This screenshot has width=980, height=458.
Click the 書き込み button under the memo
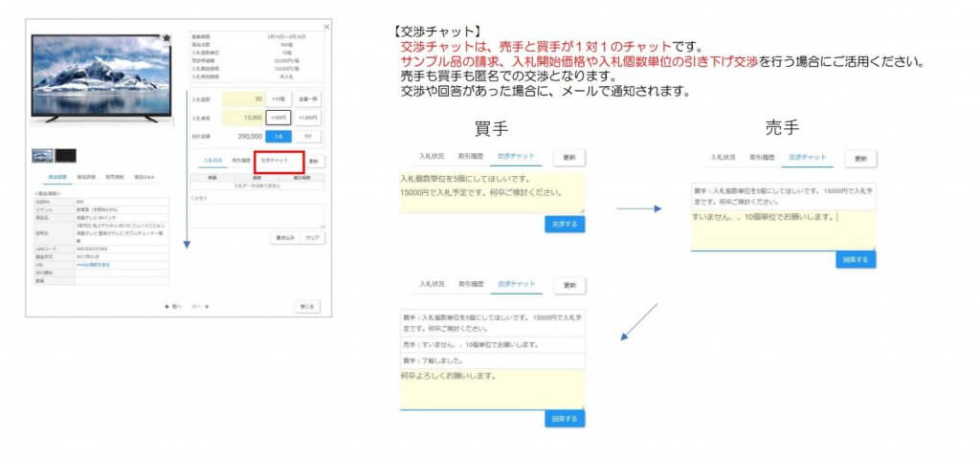pos(284,238)
